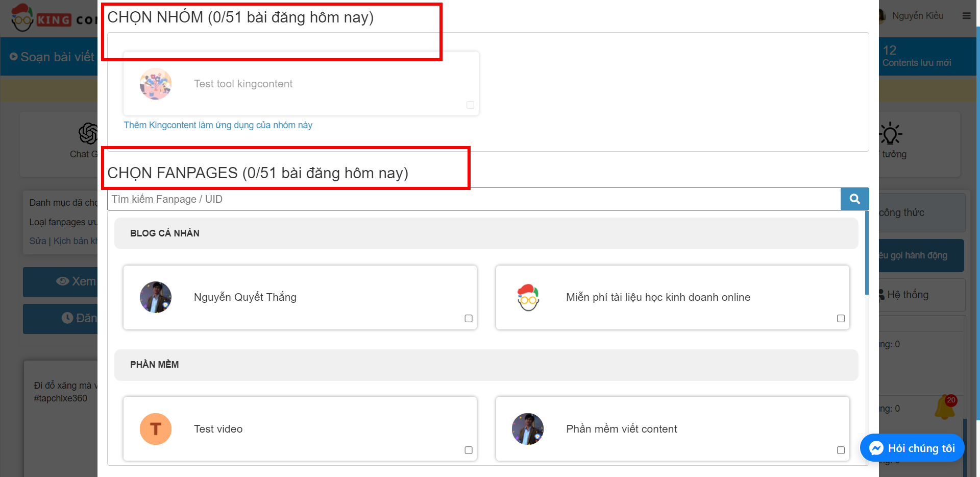Image resolution: width=980 pixels, height=477 pixels.
Task: Tick the Phần mềm viết content checkbox
Action: [841, 450]
